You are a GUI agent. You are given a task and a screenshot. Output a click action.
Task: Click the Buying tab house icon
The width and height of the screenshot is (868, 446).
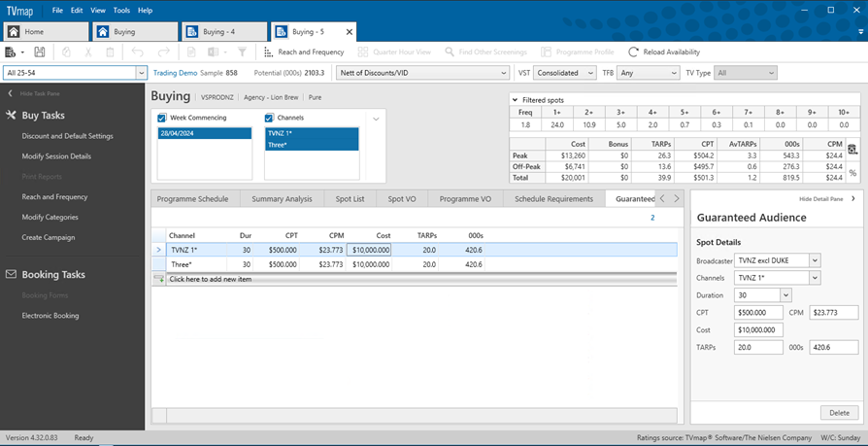pyautogui.click(x=103, y=32)
